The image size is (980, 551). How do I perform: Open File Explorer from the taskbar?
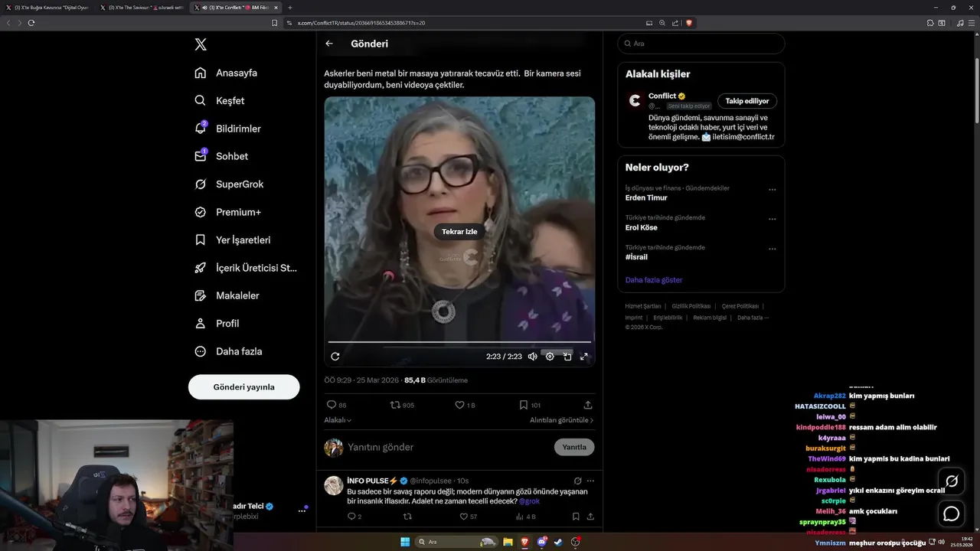pos(508,542)
